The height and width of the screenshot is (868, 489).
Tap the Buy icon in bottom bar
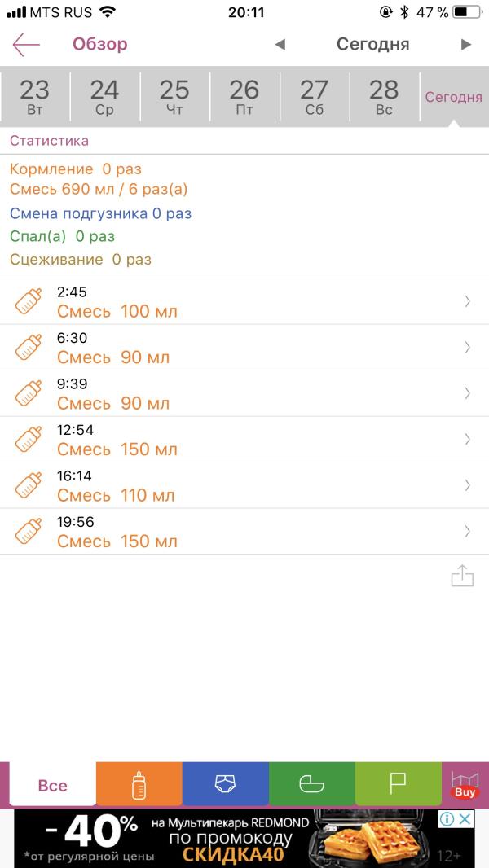point(465,785)
